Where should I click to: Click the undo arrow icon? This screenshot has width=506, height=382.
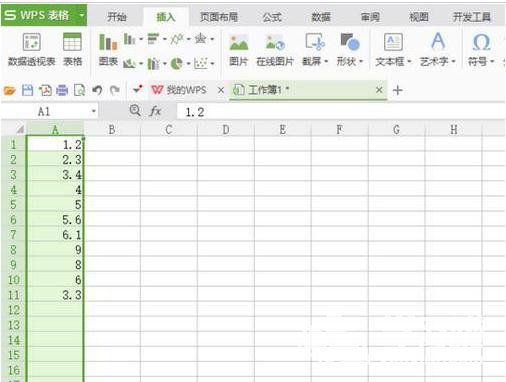click(x=97, y=90)
